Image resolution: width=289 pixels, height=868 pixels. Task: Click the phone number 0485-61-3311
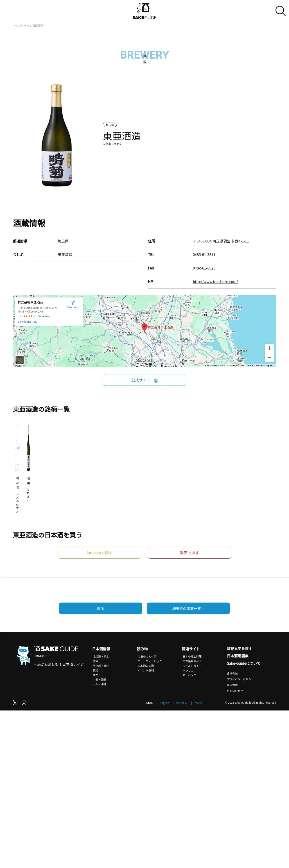(x=204, y=255)
